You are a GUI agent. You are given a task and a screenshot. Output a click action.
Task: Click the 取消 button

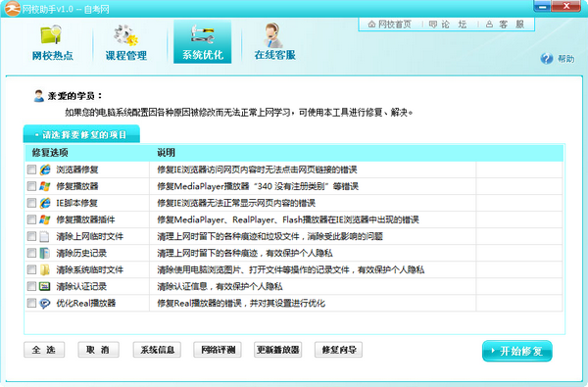coord(98,350)
